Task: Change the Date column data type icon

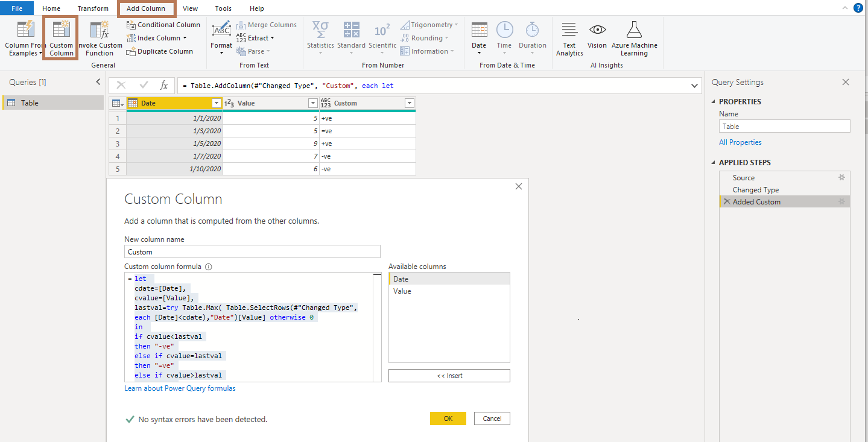Action: pyautogui.click(x=133, y=103)
